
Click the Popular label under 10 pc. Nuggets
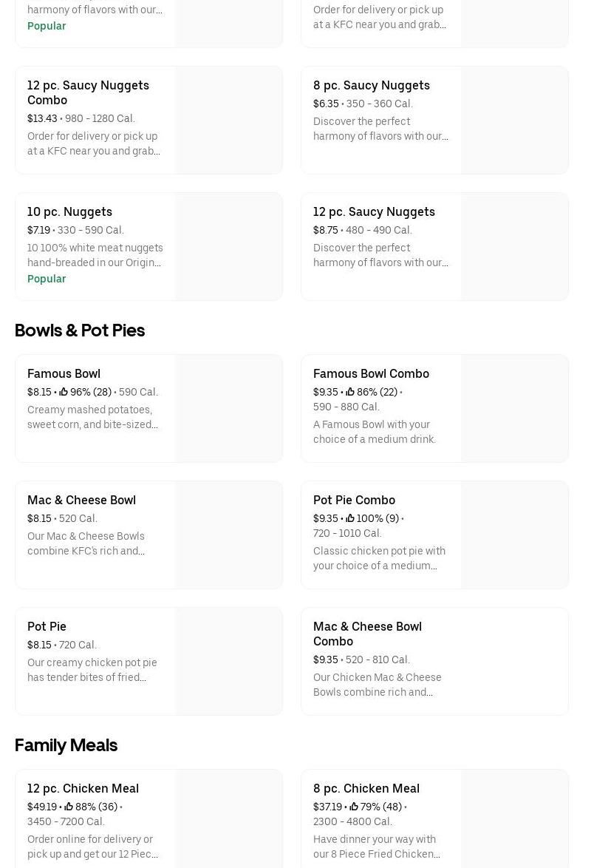tap(47, 279)
